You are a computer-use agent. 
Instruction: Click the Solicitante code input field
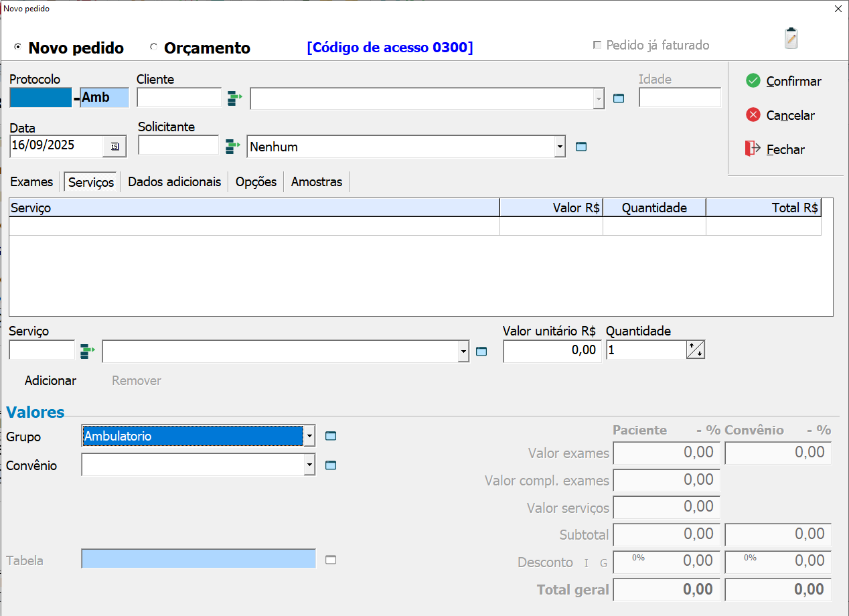coord(178,145)
